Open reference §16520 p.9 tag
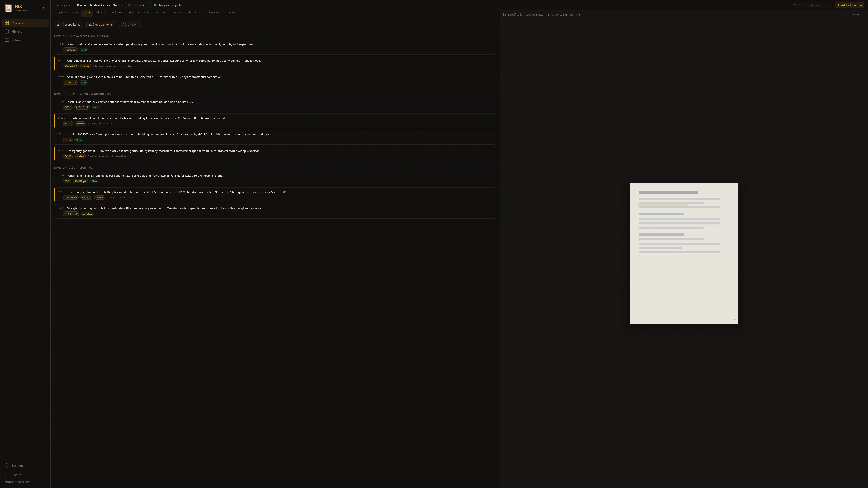This screenshot has height=488, width=868. (x=71, y=198)
